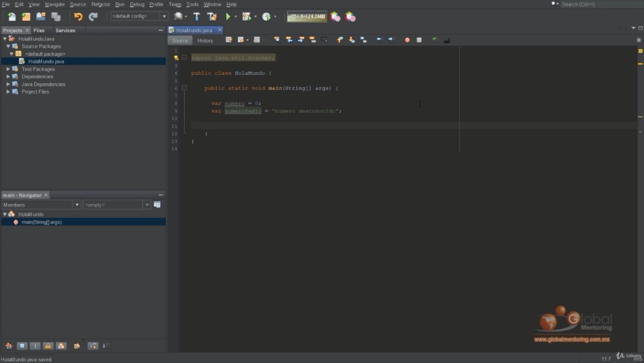Image resolution: width=644 pixels, height=363 pixels.
Task: Click the Shift Line Left arrow icon
Action: coord(379,40)
